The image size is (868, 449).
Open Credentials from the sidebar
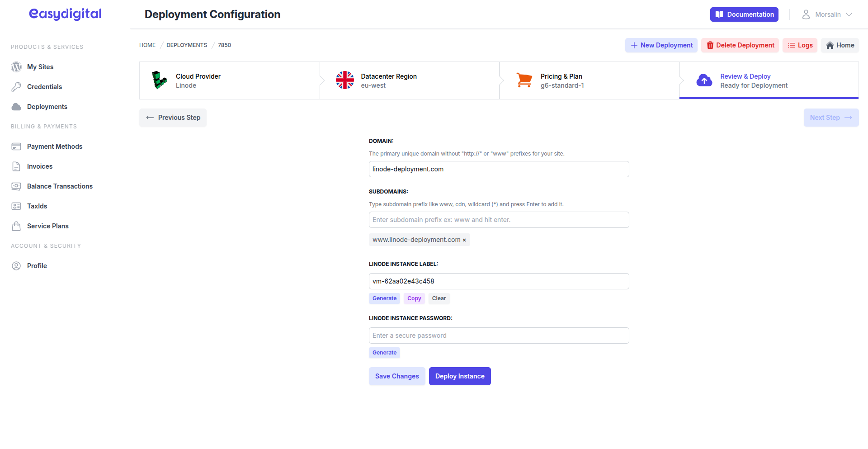click(x=44, y=86)
